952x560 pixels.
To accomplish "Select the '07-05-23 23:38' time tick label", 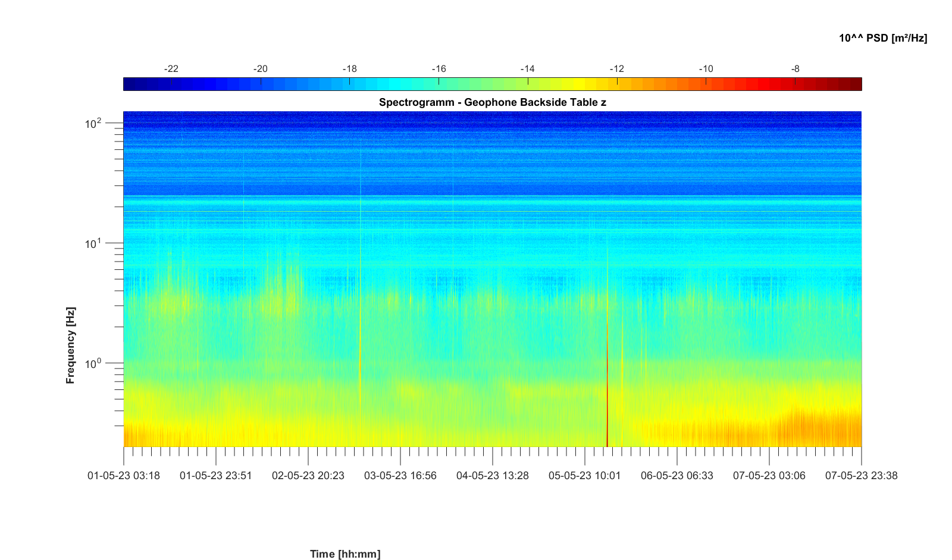I will click(x=861, y=476).
